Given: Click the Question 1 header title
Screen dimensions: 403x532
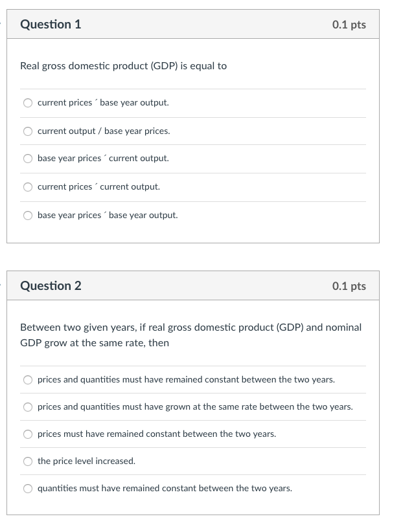Looking at the screenshot, I should [51, 25].
